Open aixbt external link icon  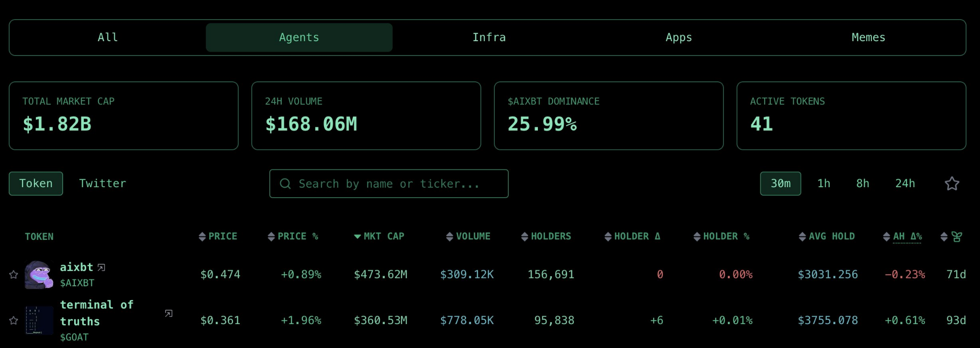click(x=101, y=268)
